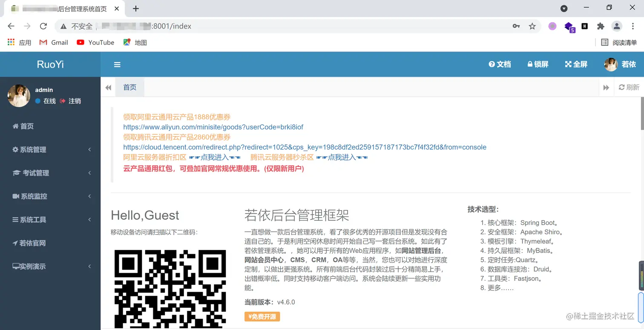Go forward in browser history
This screenshot has width=644, height=330.
(27, 26)
